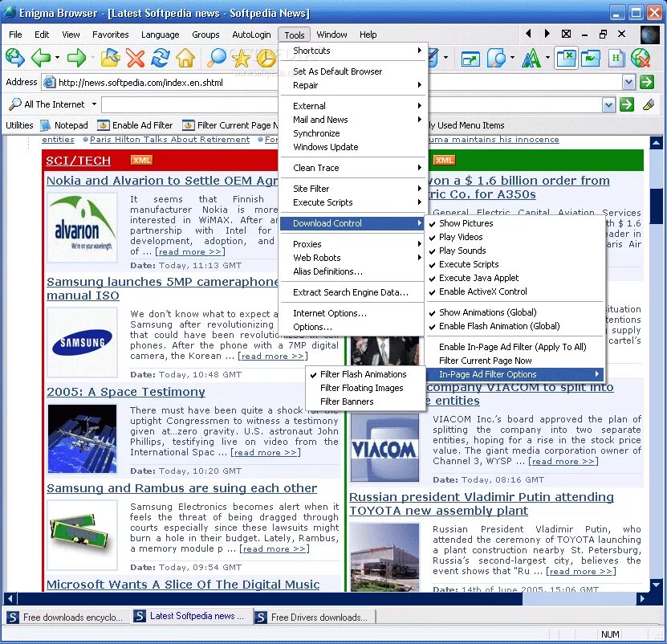This screenshot has height=644, width=667.
Task: Expand the Proxies submenu
Action: (x=353, y=244)
